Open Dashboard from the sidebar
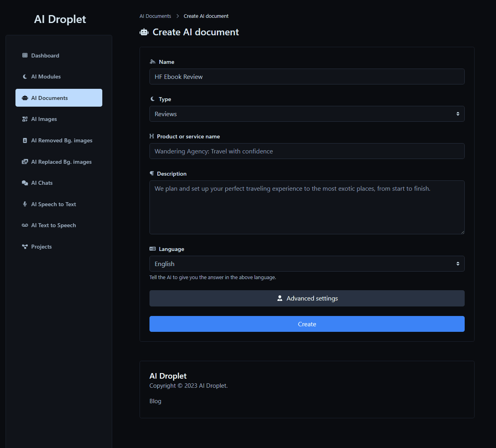This screenshot has width=496, height=448. (59, 56)
